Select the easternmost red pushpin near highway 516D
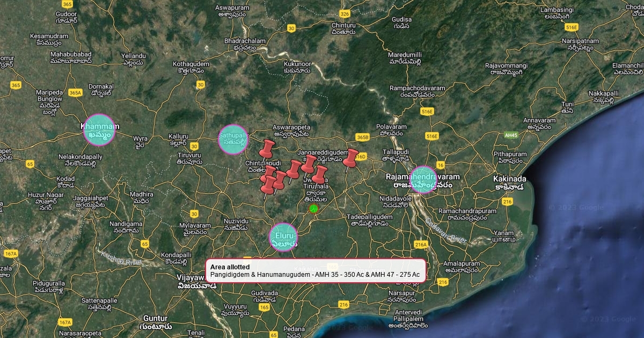Image resolution: width=644 pixels, height=338 pixels. (x=350, y=158)
